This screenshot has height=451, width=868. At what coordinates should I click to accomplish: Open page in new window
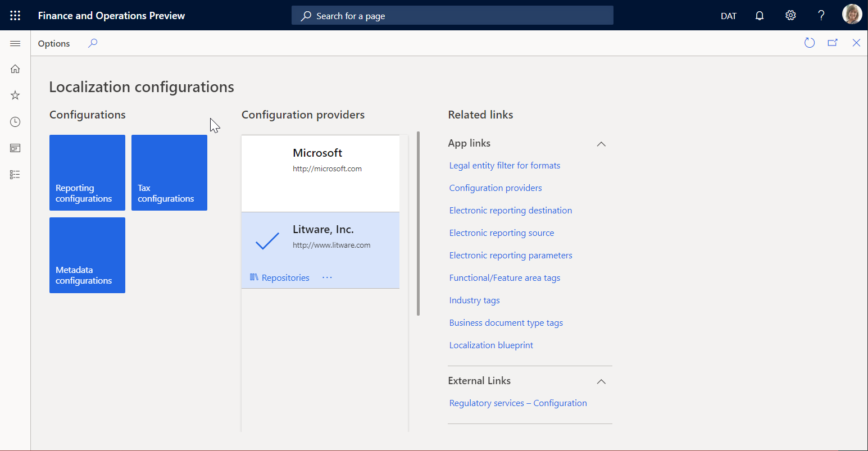833,43
